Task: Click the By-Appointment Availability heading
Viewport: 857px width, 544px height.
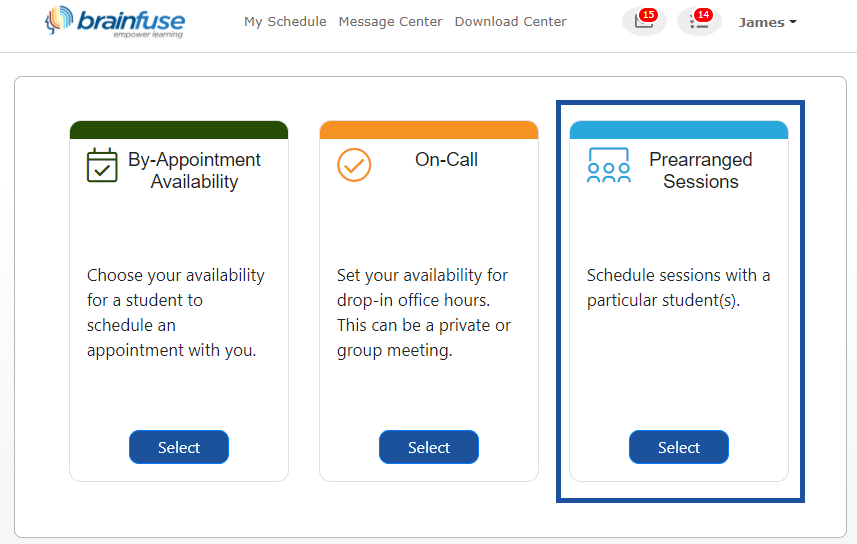Action: pyautogui.click(x=194, y=171)
